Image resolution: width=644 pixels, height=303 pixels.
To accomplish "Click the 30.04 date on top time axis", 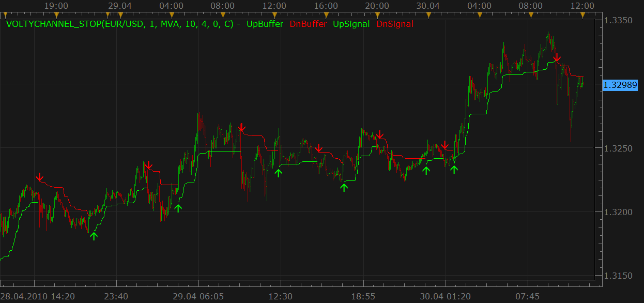I will click(428, 6).
